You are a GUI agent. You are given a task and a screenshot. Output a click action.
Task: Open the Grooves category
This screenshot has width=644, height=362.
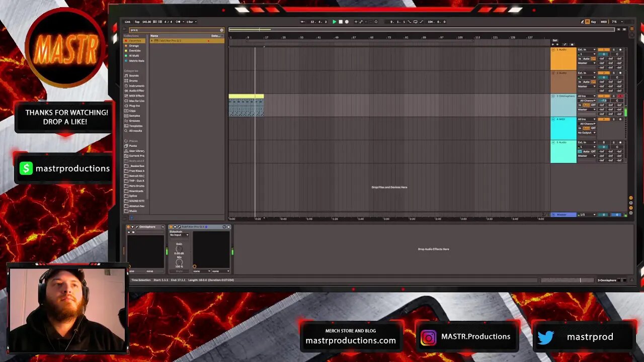[x=134, y=121]
